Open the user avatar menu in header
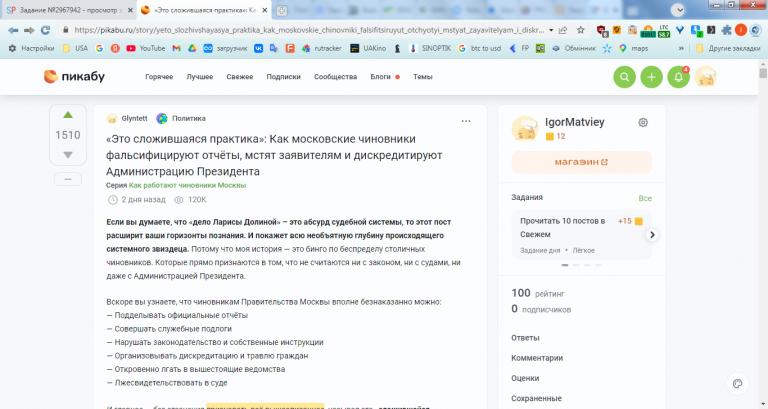The height and width of the screenshot is (409, 768). pos(706,77)
